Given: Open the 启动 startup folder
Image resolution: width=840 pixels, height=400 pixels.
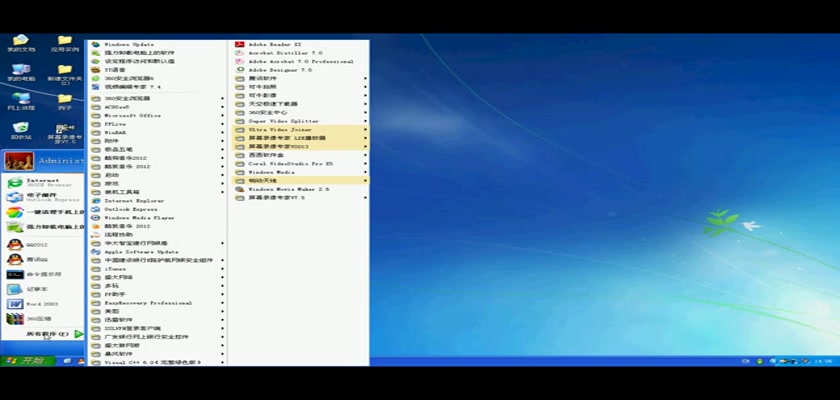Looking at the screenshot, I should pos(156,175).
